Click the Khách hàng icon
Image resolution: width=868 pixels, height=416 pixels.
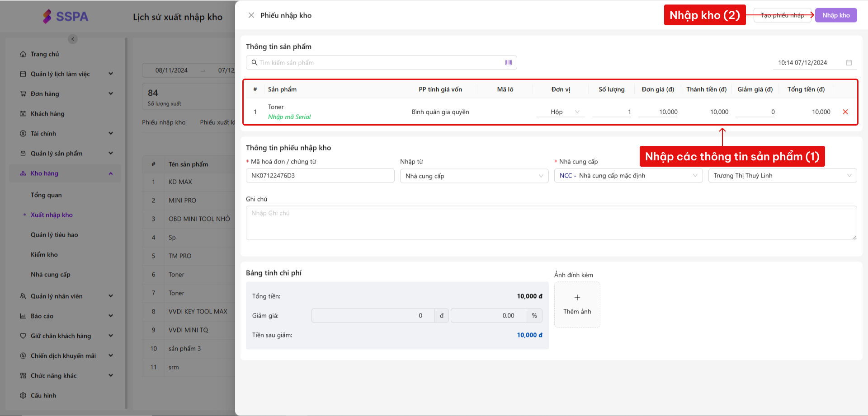23,114
